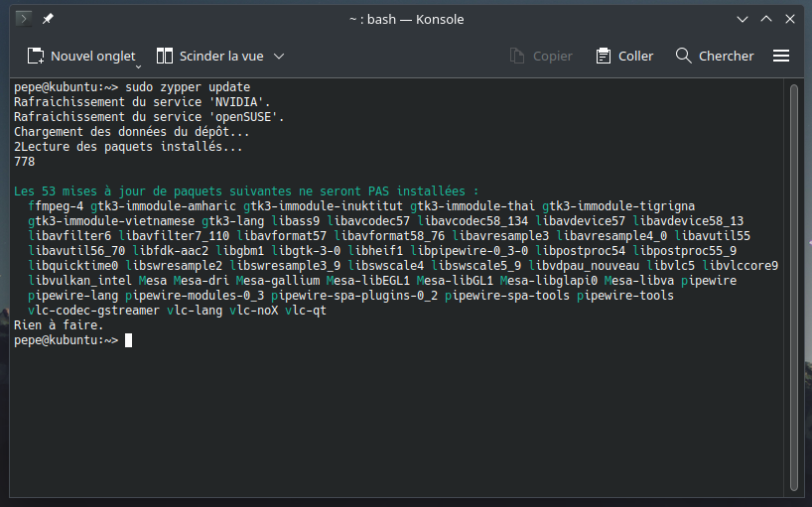Viewport: 812px width, 507px height.
Task: Open the Scinder la vue dropdown chevron
Action: pyautogui.click(x=279, y=56)
